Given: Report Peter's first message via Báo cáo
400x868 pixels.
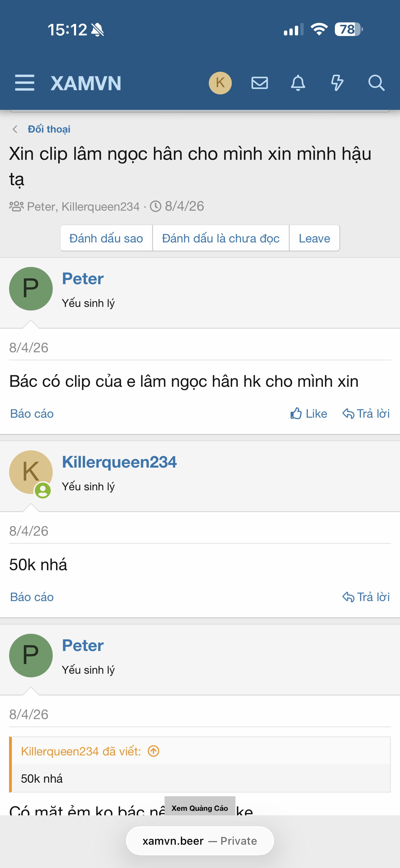Looking at the screenshot, I should [32, 413].
